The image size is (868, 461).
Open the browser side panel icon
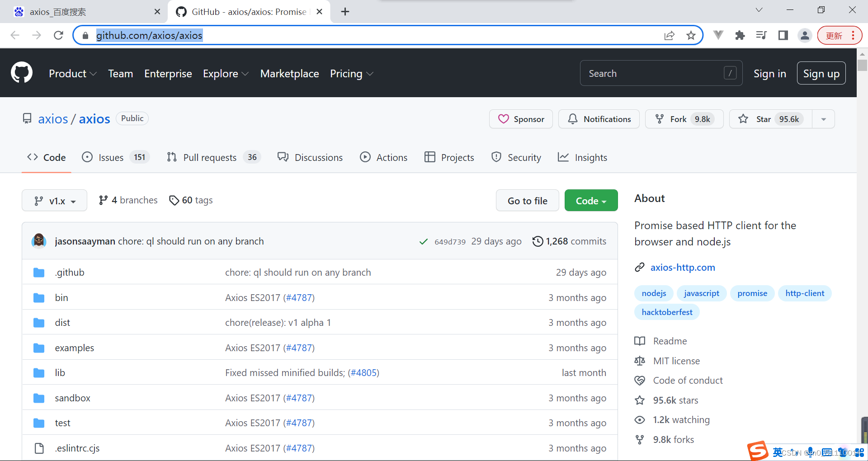coord(783,35)
